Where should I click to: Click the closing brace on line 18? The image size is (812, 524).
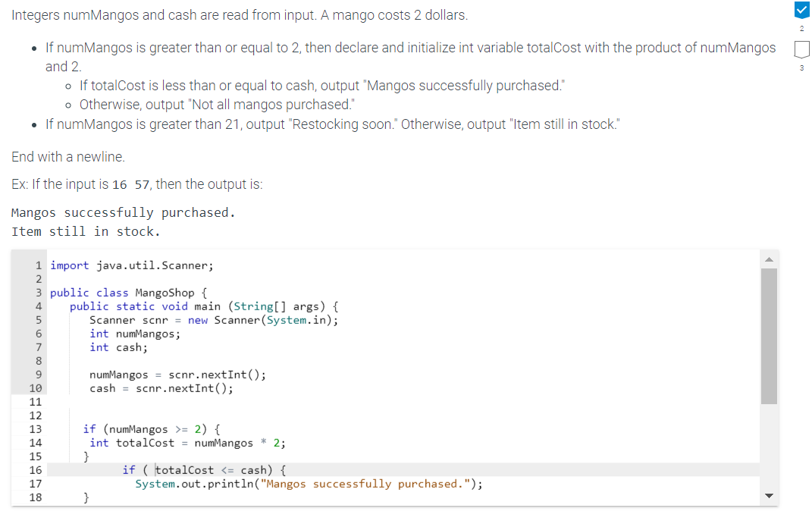86,497
